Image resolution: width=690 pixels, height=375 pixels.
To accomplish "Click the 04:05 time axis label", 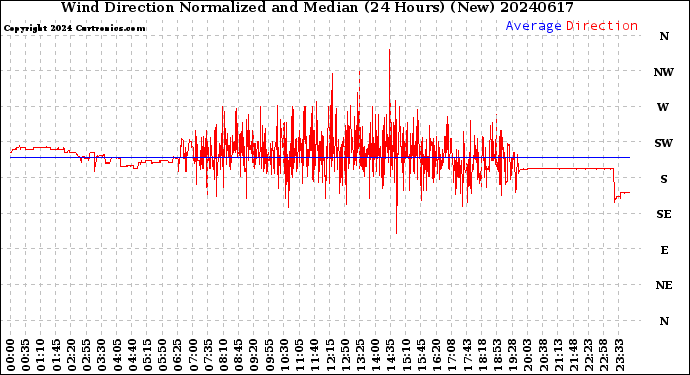I will 117,355.
